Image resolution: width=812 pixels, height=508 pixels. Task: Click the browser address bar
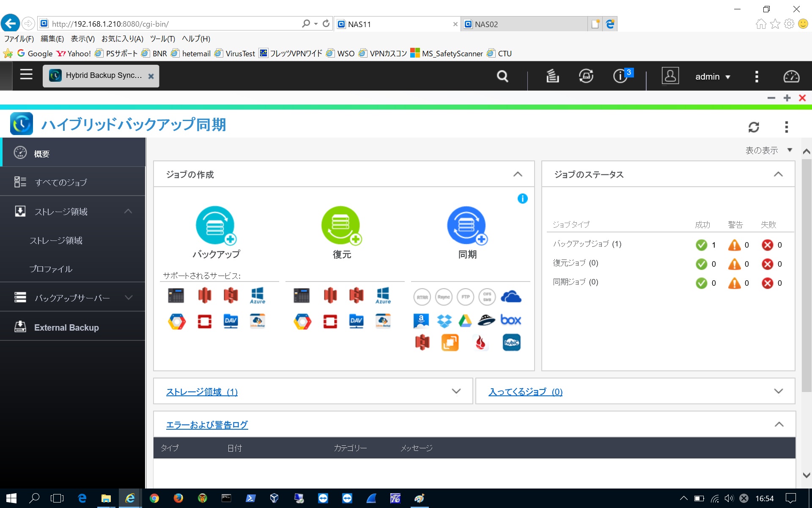(x=169, y=24)
